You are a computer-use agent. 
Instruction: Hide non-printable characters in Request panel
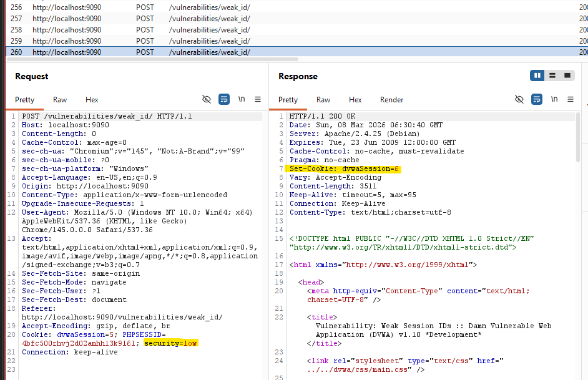click(207, 99)
